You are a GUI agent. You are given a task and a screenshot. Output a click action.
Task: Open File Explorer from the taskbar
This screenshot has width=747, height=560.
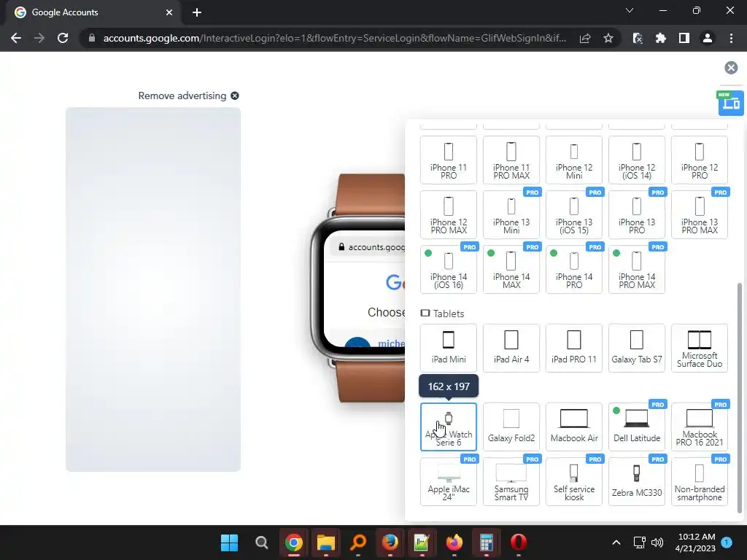pyautogui.click(x=326, y=542)
